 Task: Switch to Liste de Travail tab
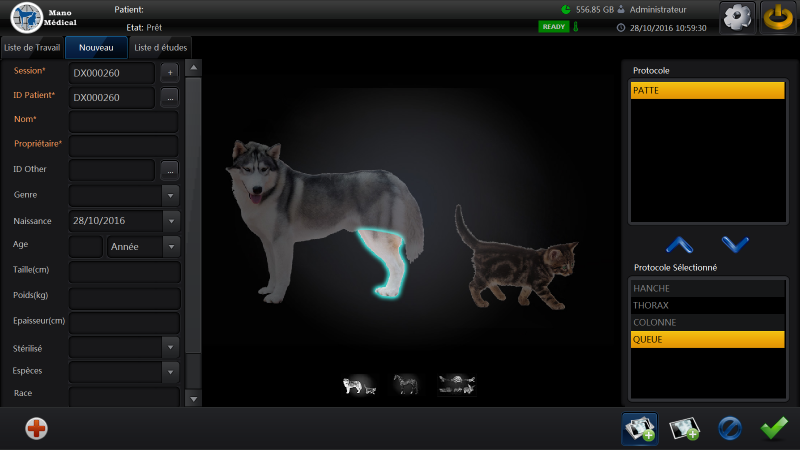[x=32, y=47]
